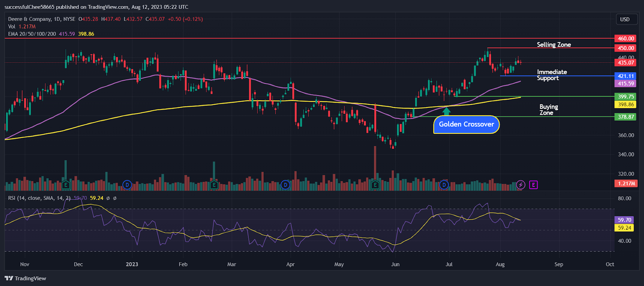The height and width of the screenshot is (286, 644).
Task: Click the 378.87 green price label
Action: click(x=626, y=117)
